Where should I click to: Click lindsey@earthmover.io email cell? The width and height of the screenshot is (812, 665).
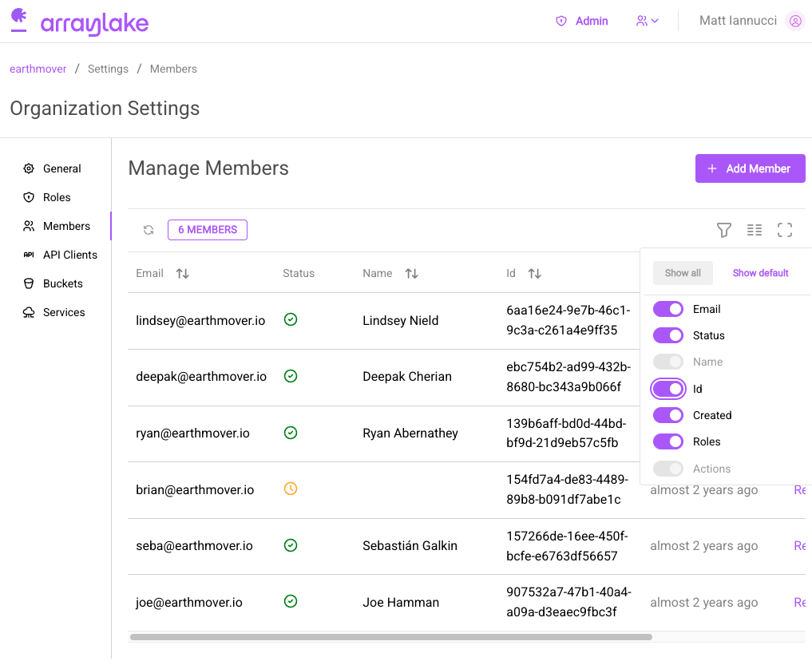coord(200,321)
